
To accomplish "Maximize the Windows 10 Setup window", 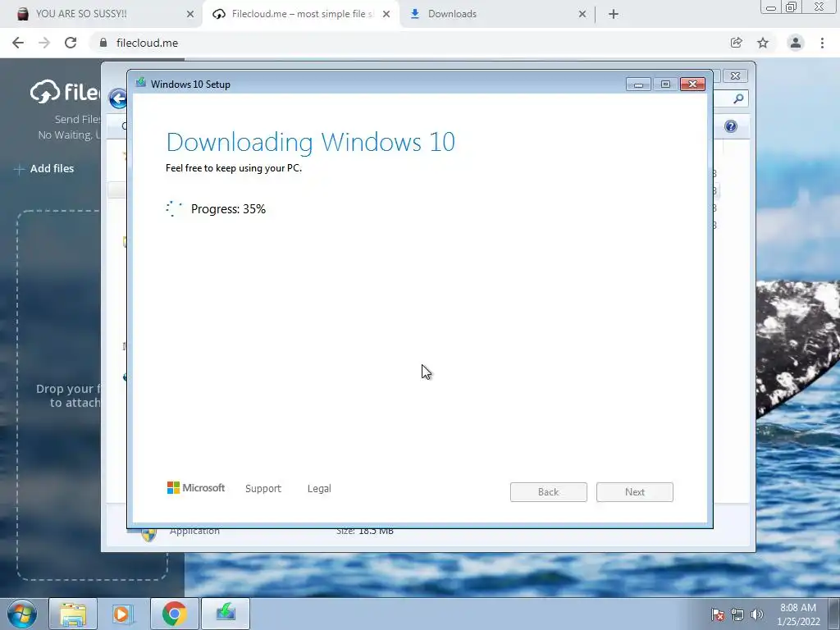I will pyautogui.click(x=665, y=84).
